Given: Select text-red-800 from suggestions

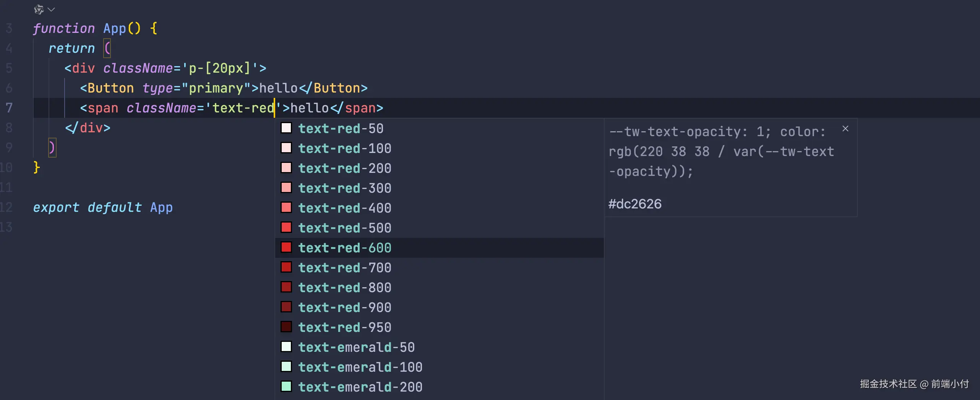Looking at the screenshot, I should coord(344,288).
